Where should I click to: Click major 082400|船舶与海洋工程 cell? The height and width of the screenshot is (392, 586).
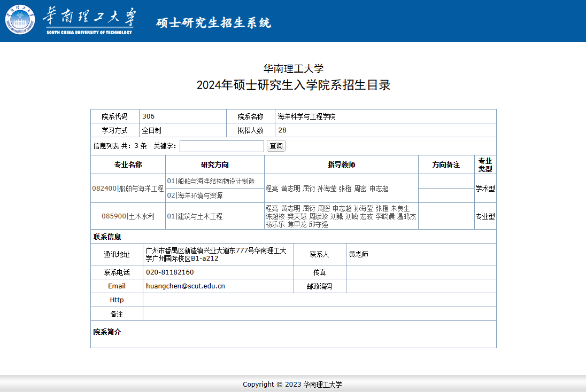(x=128, y=189)
